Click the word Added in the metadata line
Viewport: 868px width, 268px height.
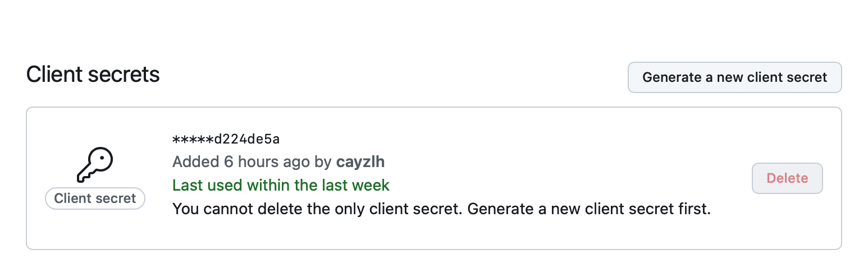pos(195,162)
